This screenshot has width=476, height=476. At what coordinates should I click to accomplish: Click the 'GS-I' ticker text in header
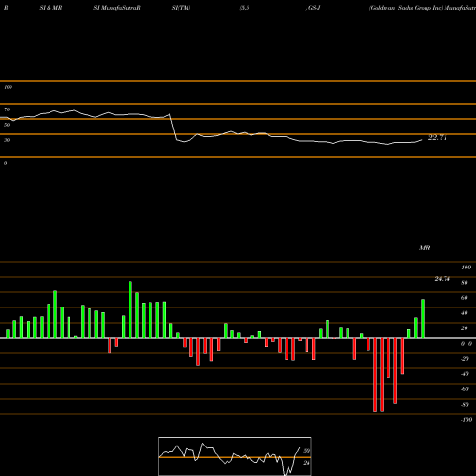(313, 8)
